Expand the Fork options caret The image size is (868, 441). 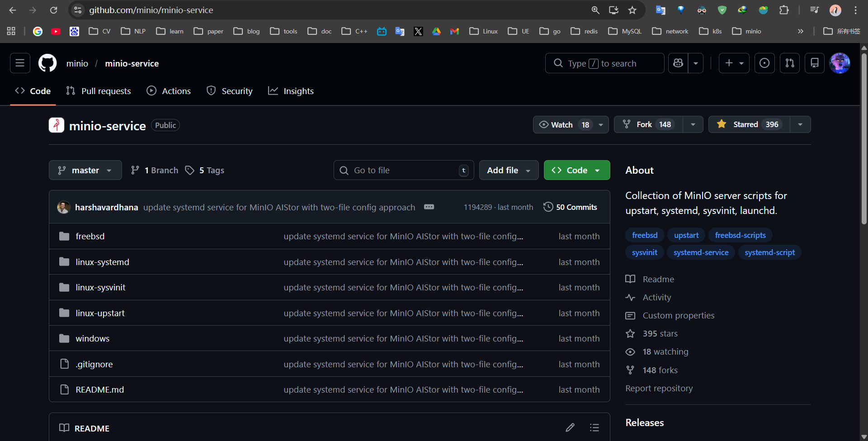(x=693, y=124)
